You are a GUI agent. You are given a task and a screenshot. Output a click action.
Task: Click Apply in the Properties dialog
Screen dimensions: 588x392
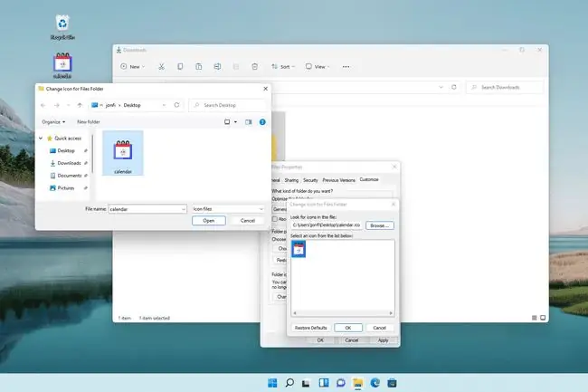383,340
